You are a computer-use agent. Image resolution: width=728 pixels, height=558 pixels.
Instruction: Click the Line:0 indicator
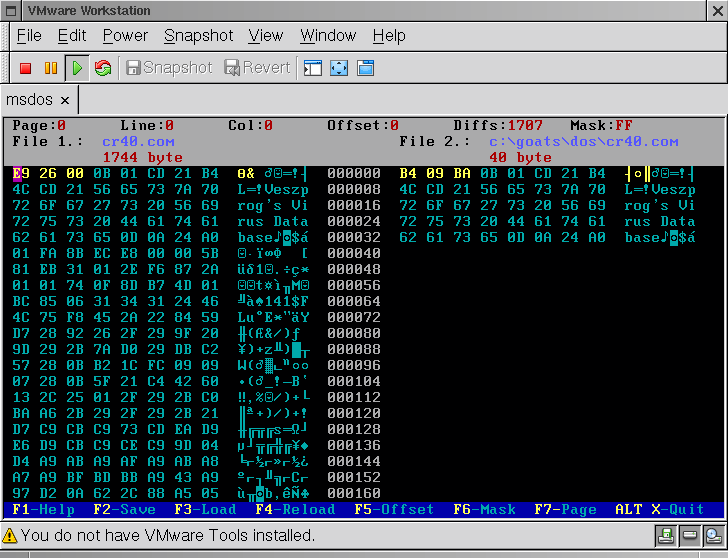tap(147, 125)
